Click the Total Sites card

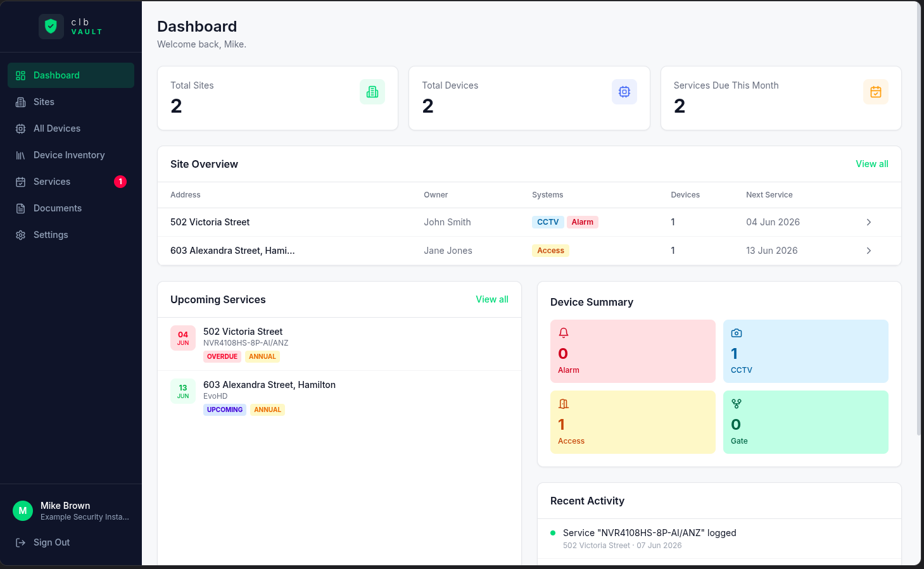(277, 98)
